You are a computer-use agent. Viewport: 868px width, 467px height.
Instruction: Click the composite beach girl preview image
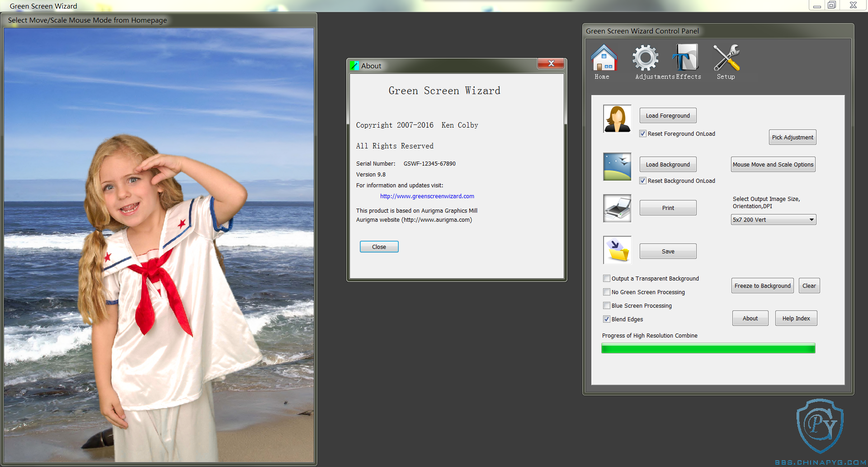pyautogui.click(x=159, y=245)
